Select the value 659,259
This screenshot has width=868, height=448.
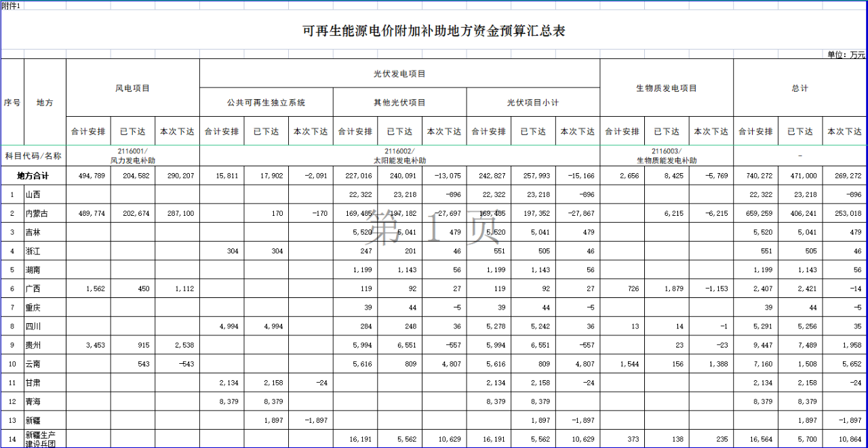[x=759, y=213]
